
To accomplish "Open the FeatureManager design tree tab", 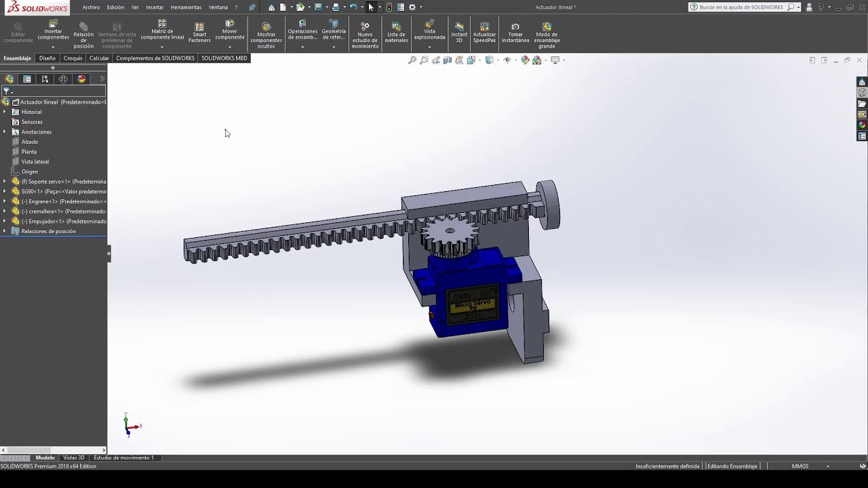I will [9, 79].
